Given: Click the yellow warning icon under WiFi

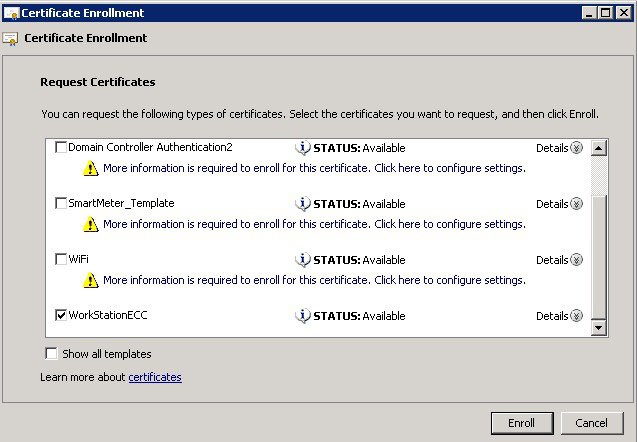Looking at the screenshot, I should pyautogui.click(x=91, y=280).
